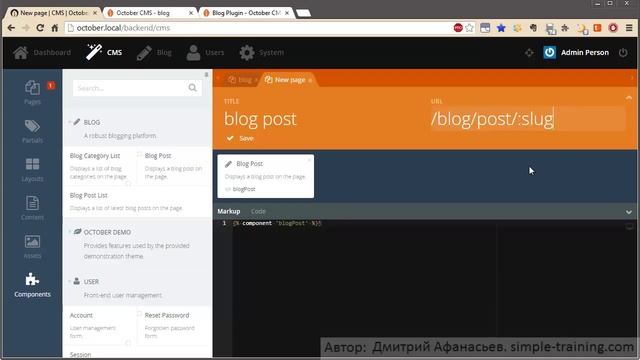This screenshot has height=360, width=640.
Task: Collapse the Markup editor chevron
Action: [629, 212]
